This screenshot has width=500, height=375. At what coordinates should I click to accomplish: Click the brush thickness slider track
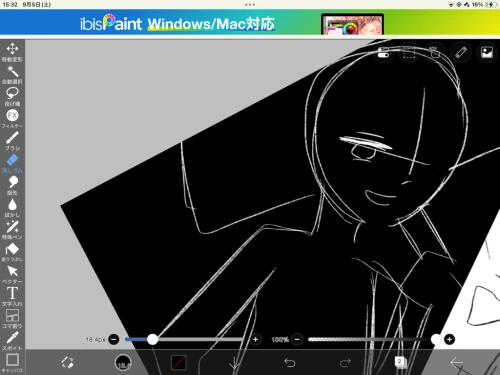185,339
